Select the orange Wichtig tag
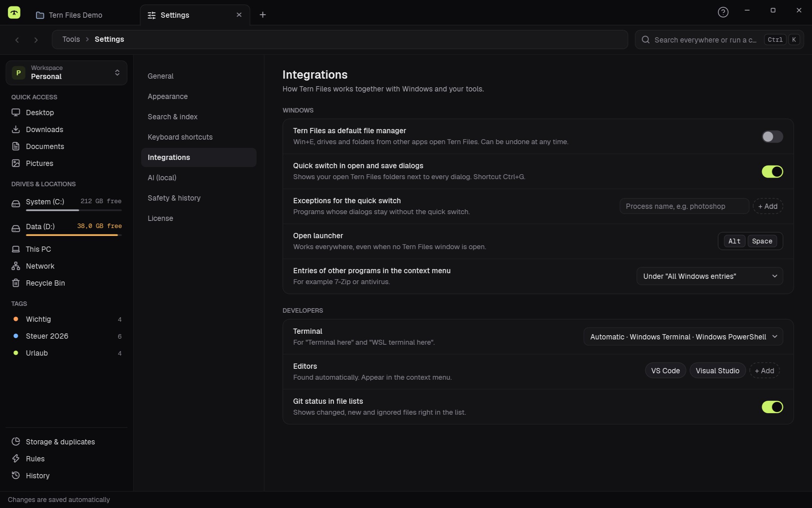 pos(67,319)
